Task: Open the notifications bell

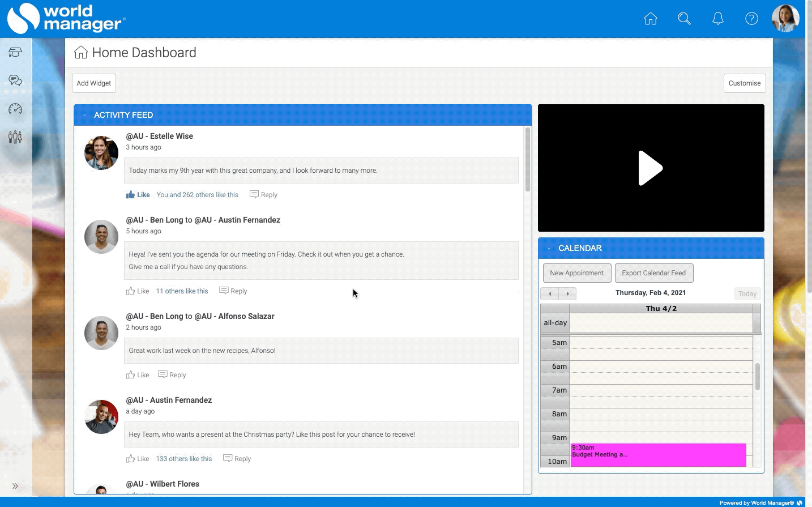Action: [x=718, y=19]
